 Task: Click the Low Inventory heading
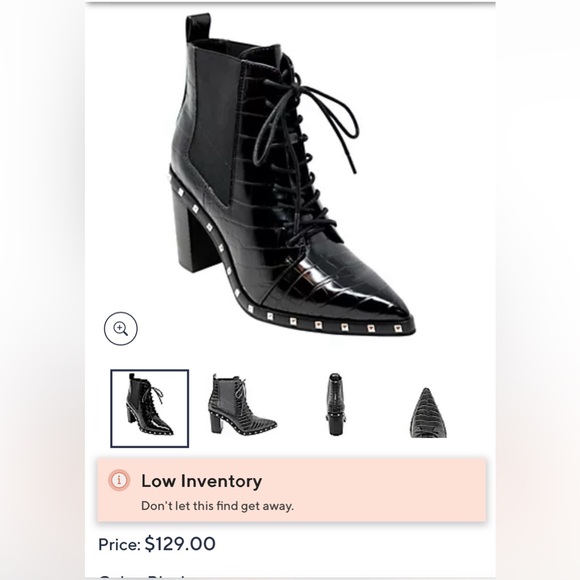[202, 481]
